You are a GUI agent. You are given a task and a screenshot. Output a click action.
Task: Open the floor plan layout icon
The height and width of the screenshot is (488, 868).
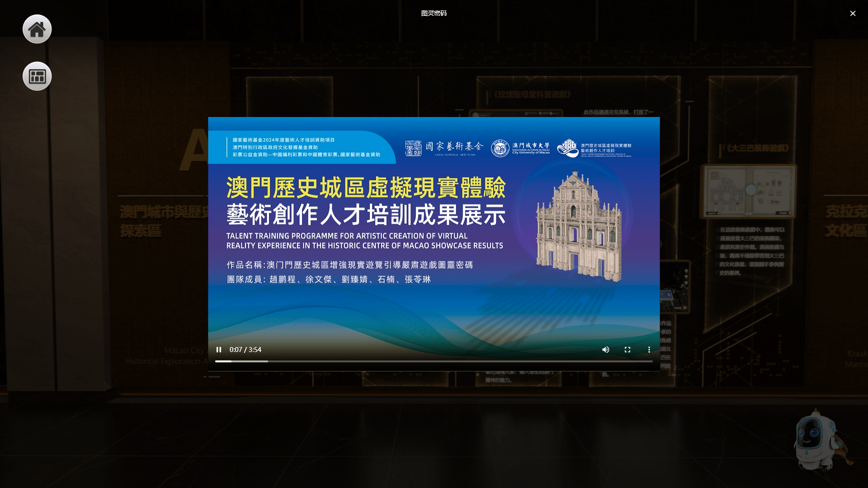pos(37,76)
